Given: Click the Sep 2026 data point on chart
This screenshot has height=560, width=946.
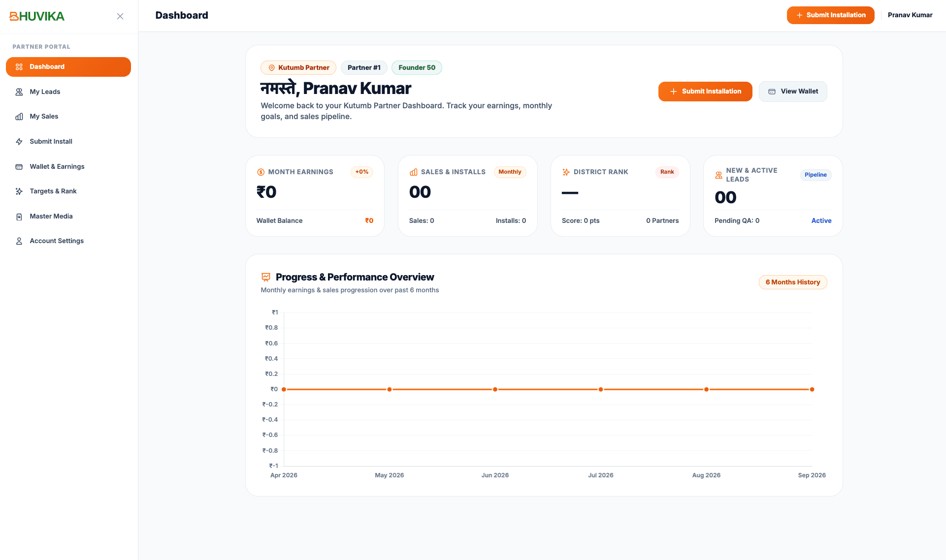Looking at the screenshot, I should coord(812,390).
